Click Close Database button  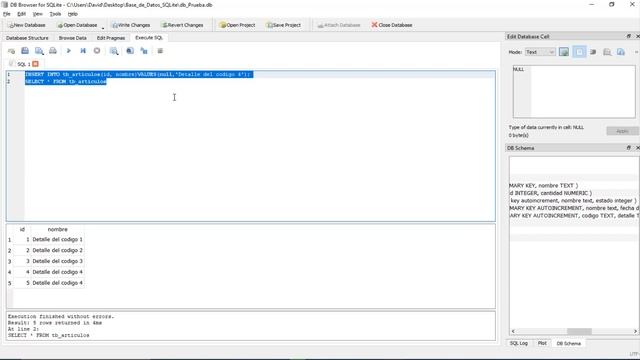tap(392, 25)
